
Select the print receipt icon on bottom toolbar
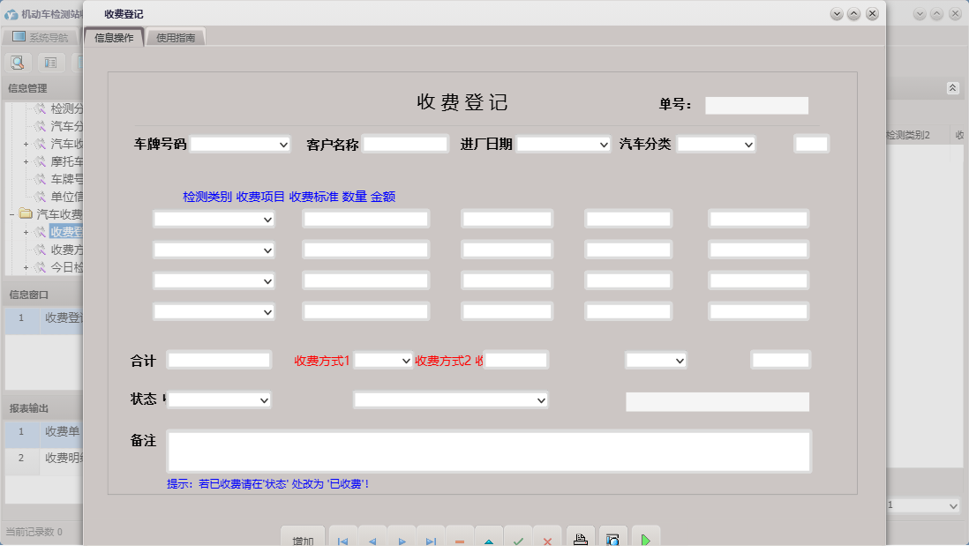[580, 540]
